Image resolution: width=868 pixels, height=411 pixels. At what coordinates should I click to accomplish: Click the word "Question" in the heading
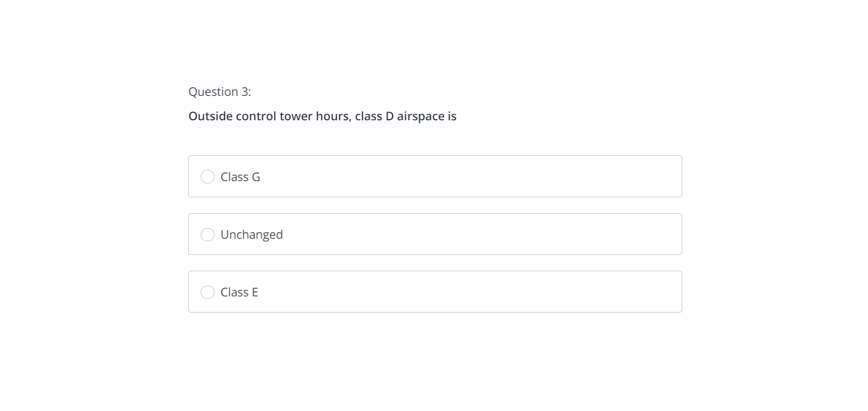(x=213, y=91)
